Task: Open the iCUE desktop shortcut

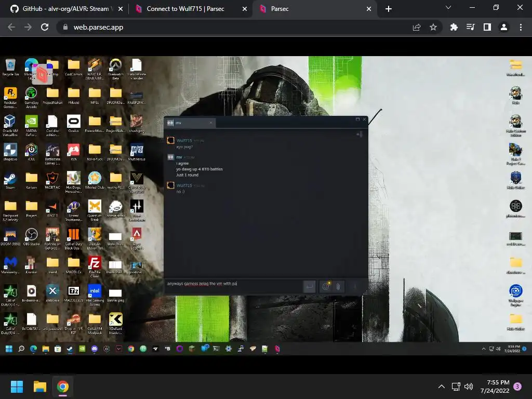Action: pos(31,152)
